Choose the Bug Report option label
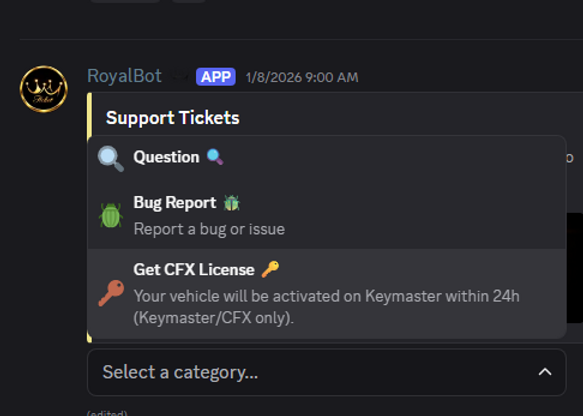583x416 pixels. click(175, 203)
